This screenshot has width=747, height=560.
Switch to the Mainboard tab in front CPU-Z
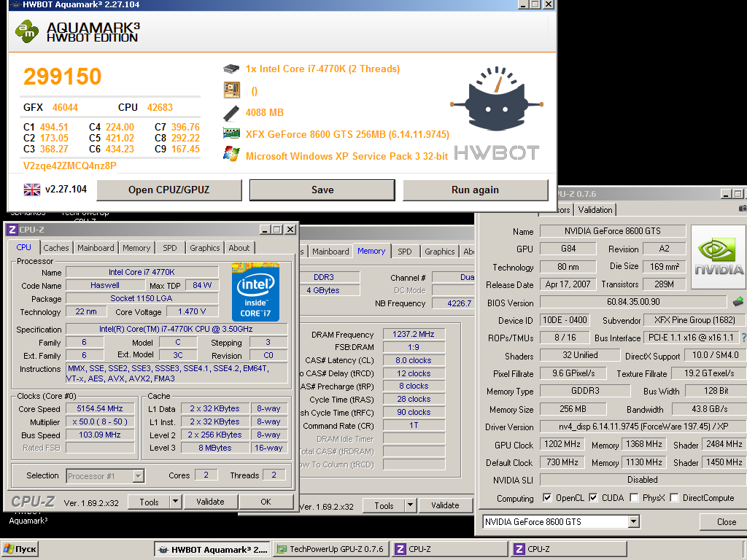tap(96, 248)
